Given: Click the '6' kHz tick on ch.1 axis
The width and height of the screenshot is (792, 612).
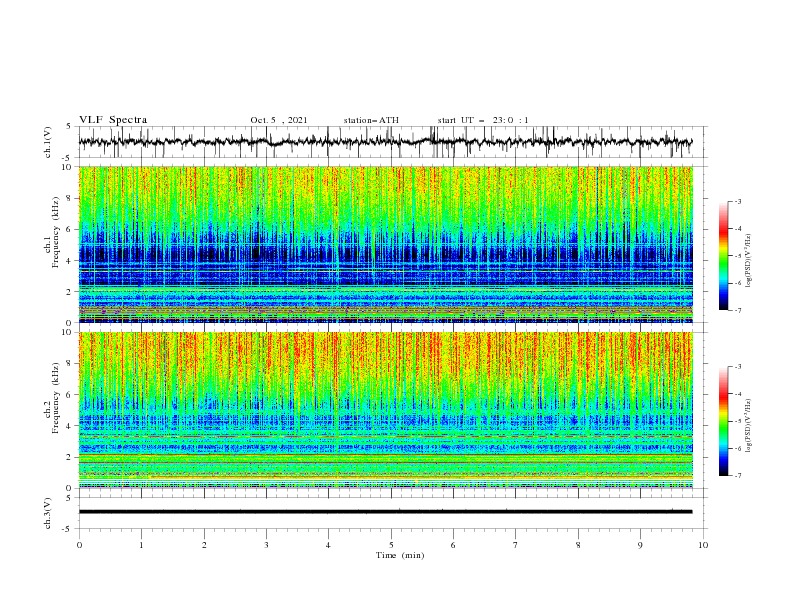Looking at the screenshot, I should tap(69, 230).
